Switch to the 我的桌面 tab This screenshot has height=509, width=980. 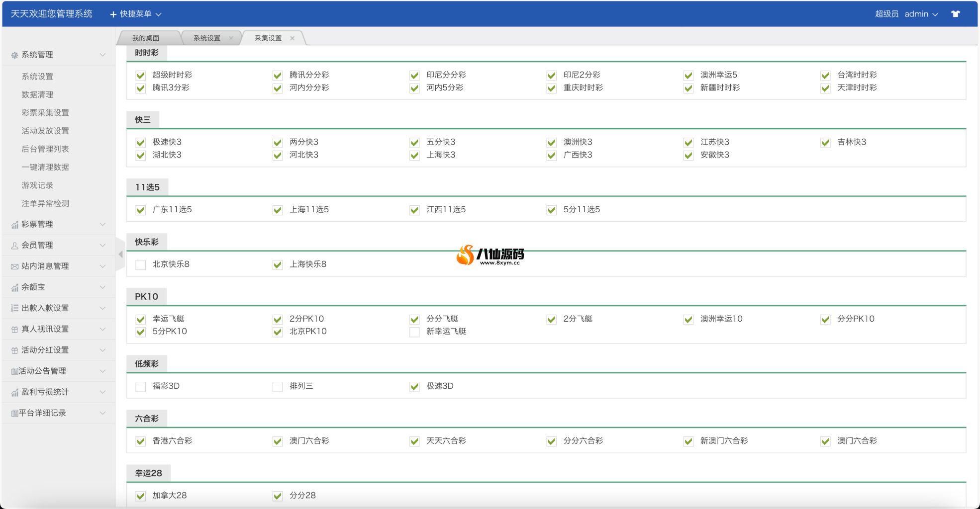[146, 38]
